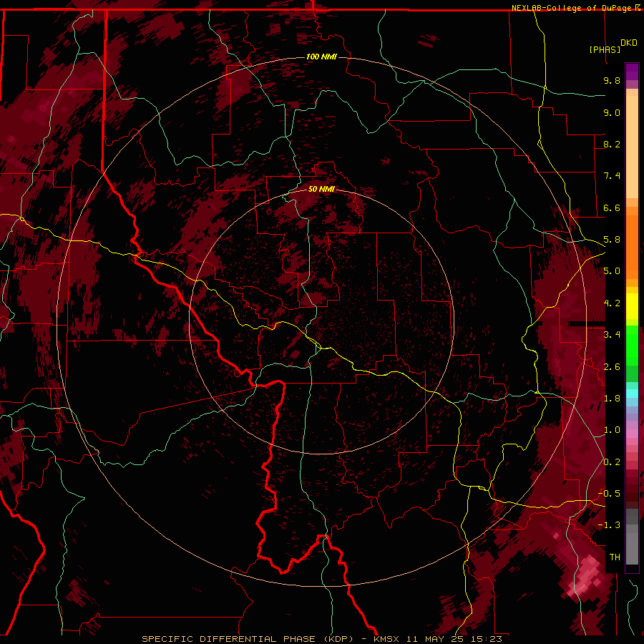
Task: Click the -0.5 value on the color scale
Action: pyautogui.click(x=609, y=494)
